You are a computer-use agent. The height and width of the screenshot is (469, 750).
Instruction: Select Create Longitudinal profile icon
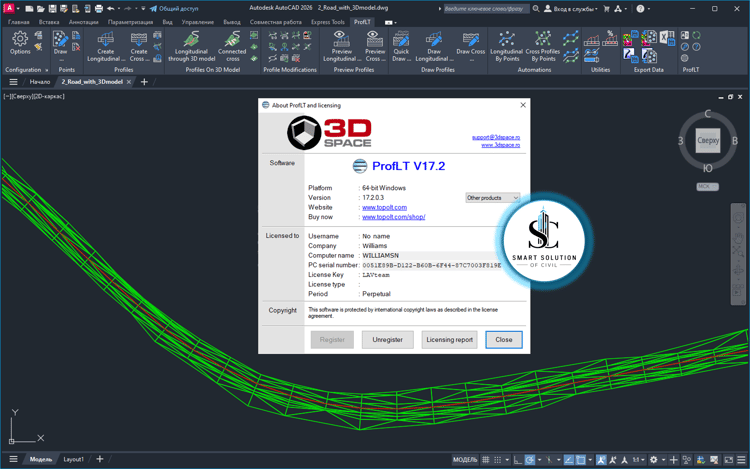(x=106, y=46)
